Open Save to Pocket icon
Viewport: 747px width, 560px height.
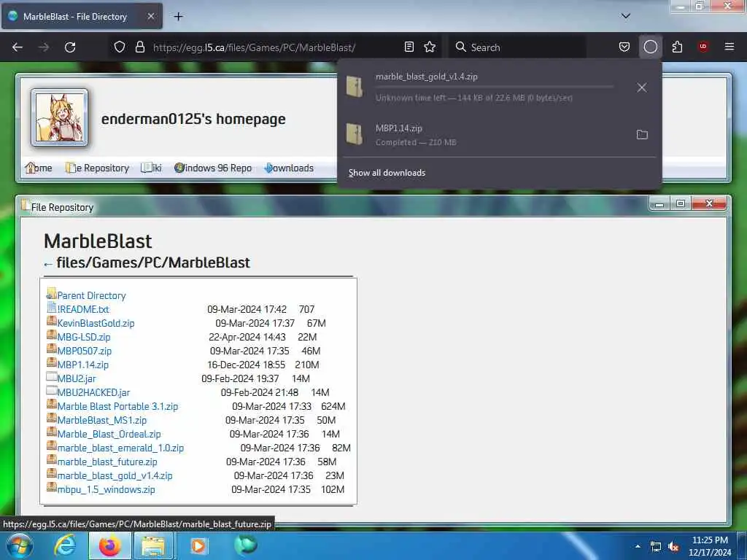(624, 47)
